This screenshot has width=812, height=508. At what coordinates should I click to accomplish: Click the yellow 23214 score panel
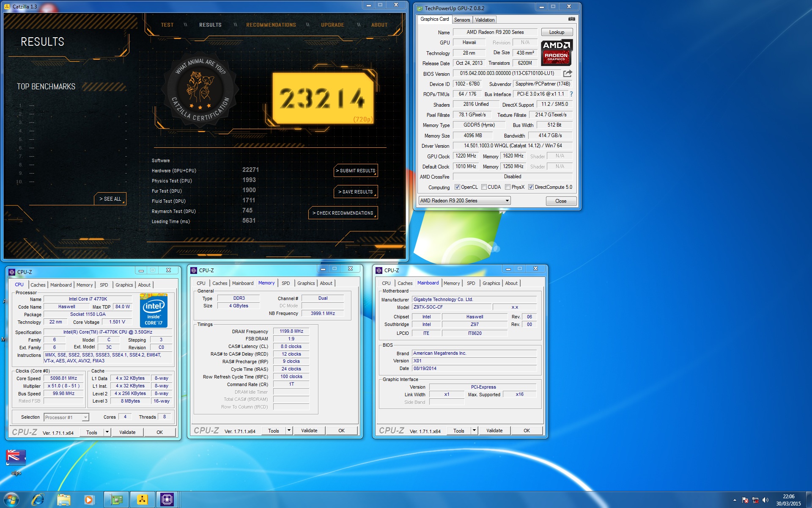point(323,98)
